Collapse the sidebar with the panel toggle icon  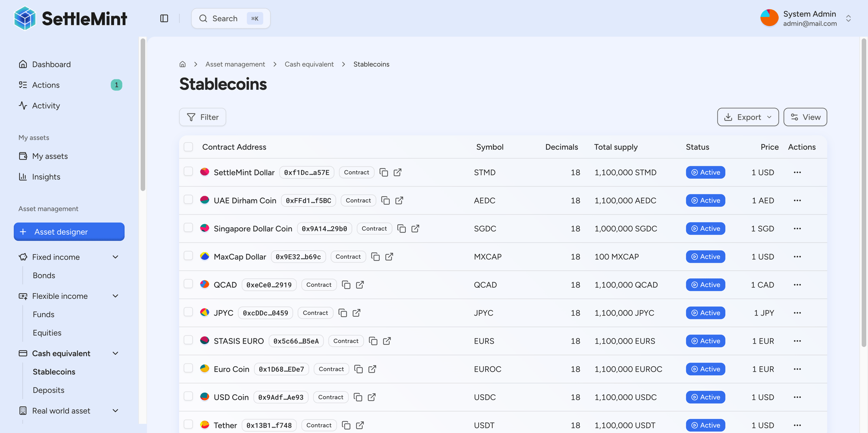164,18
